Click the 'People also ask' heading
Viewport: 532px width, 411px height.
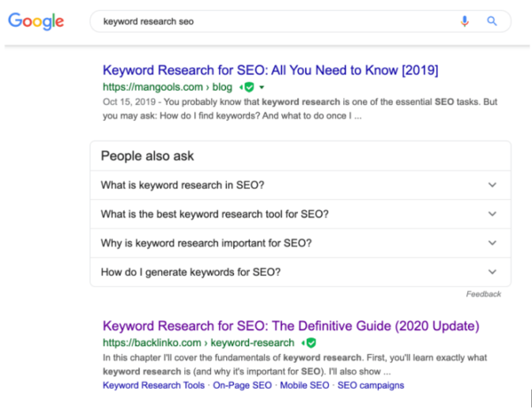(147, 156)
